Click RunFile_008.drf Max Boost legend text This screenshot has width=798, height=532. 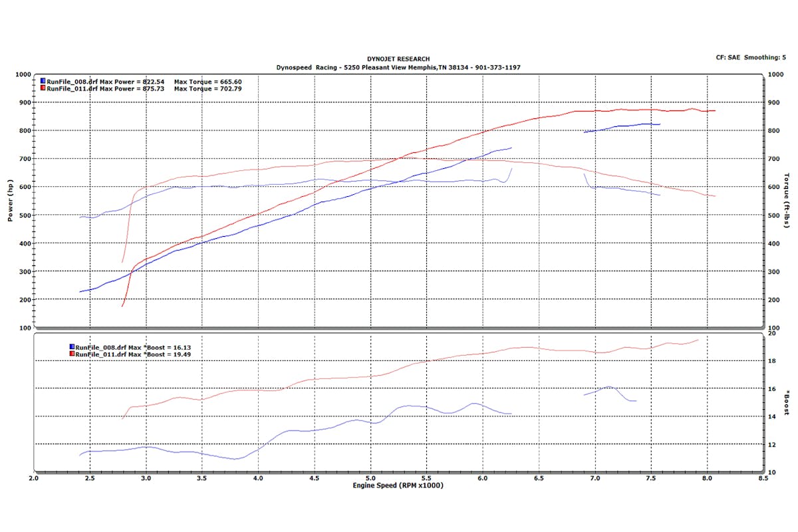129,347
